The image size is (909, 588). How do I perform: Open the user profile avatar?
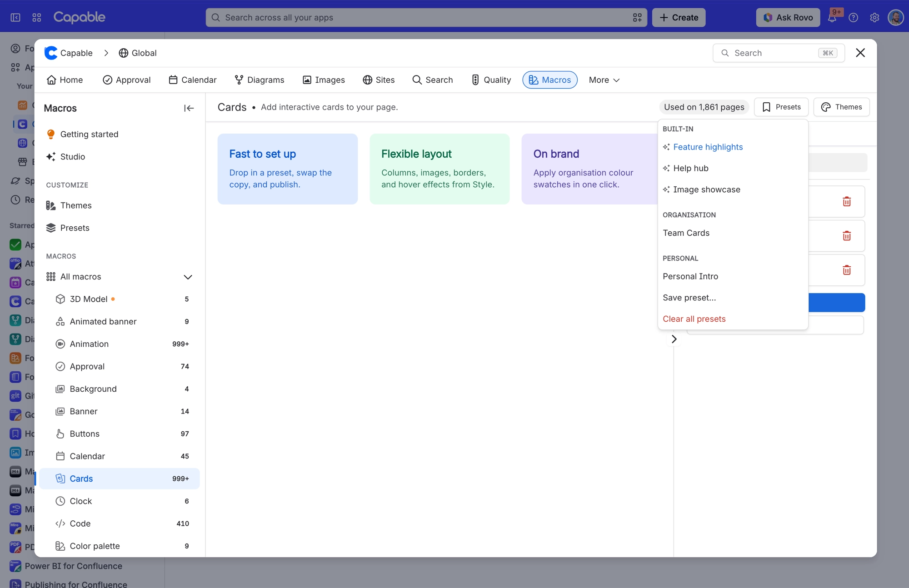pos(896,17)
